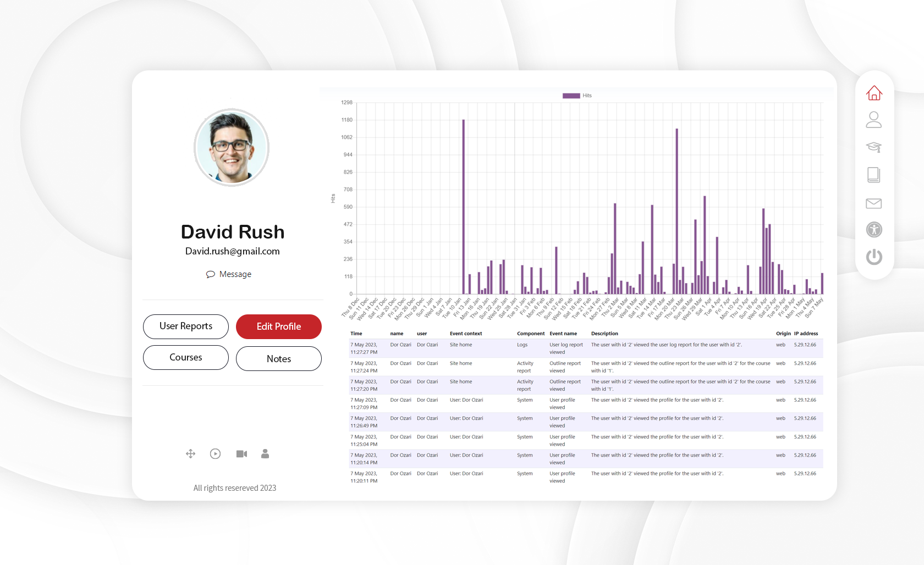Select the 11:25:04 PM log row time
924x565 pixels.
point(364,441)
